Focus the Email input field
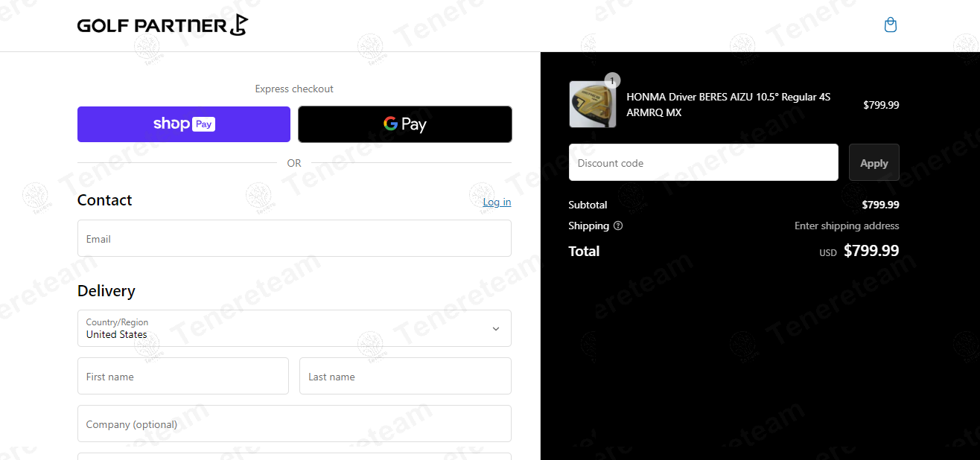Viewport: 980px width, 460px height. click(294, 238)
